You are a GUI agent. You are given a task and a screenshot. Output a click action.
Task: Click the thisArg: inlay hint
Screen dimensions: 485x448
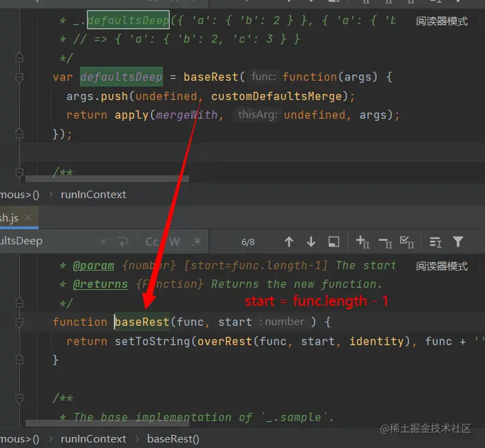257,115
